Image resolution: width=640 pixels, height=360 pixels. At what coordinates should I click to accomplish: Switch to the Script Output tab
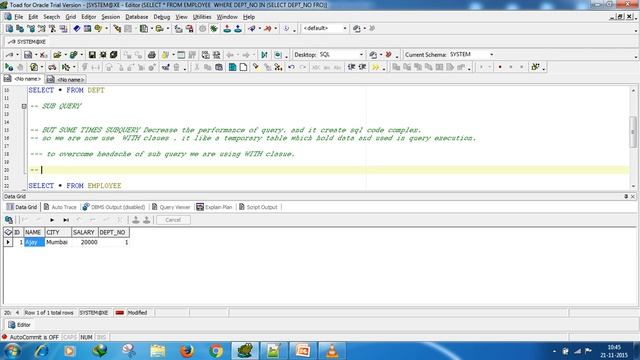tap(258, 207)
